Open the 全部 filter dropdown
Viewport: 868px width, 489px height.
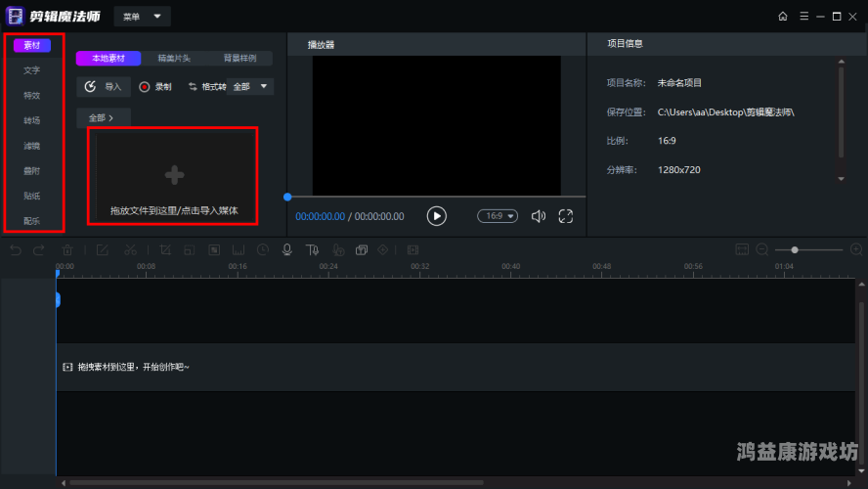(x=250, y=86)
